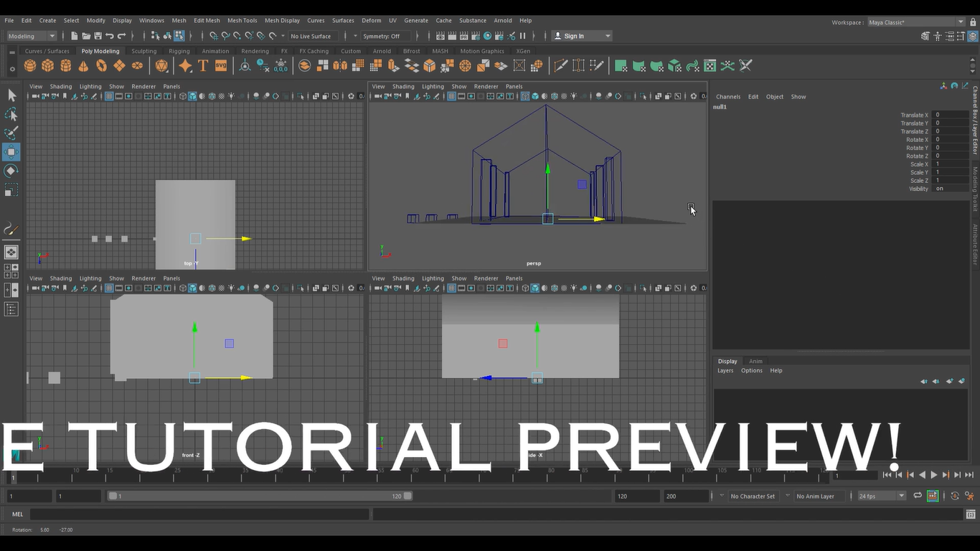Create a polygon sphere from the shelf
This screenshot has height=551, width=980.
click(x=29, y=65)
